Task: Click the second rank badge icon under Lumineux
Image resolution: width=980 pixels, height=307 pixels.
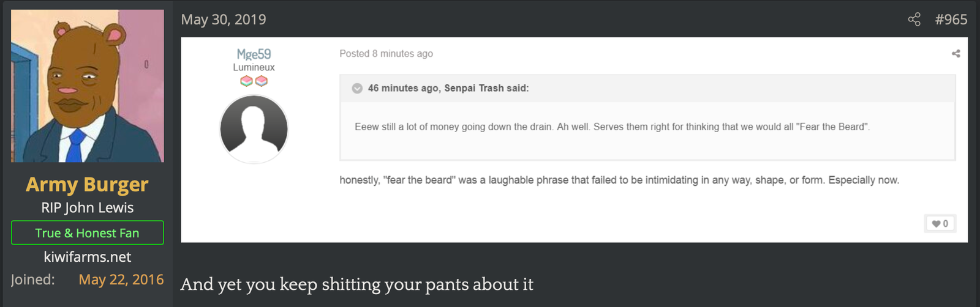Action: [262, 81]
